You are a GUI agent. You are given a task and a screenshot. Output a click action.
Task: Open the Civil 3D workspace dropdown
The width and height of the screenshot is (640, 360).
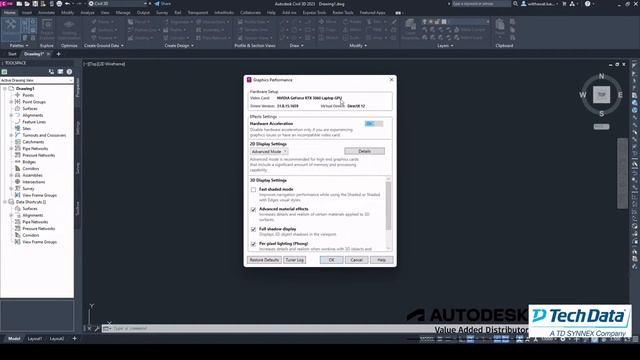tap(118, 4)
